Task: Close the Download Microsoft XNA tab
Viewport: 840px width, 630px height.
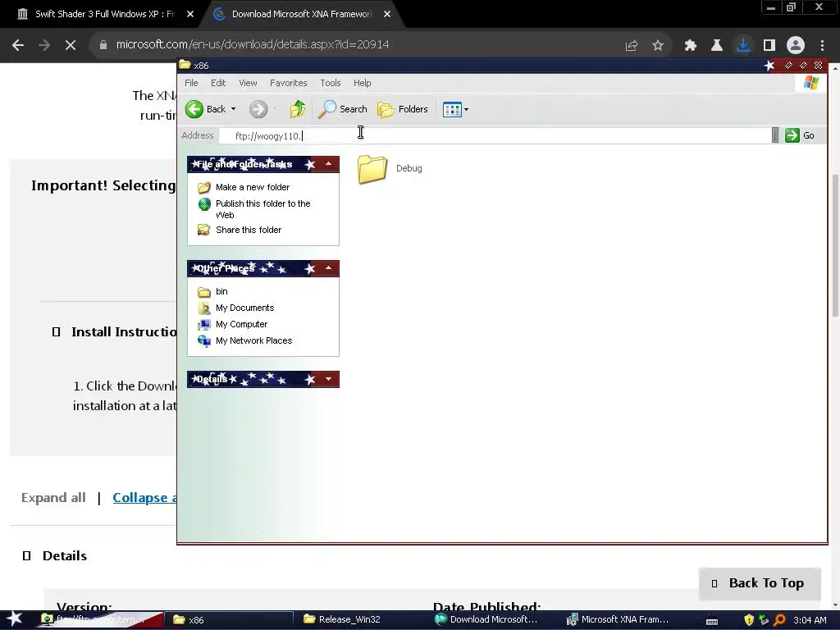Action: click(x=387, y=15)
